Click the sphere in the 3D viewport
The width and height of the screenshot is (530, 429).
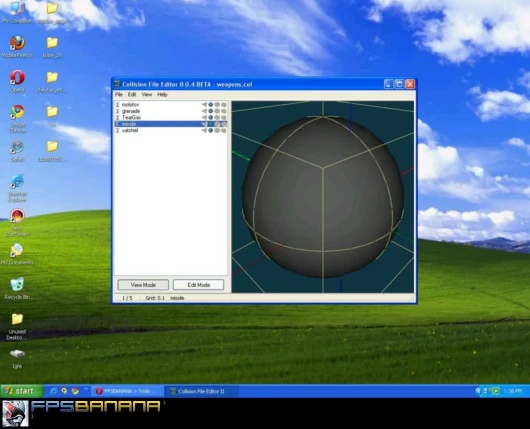click(323, 197)
